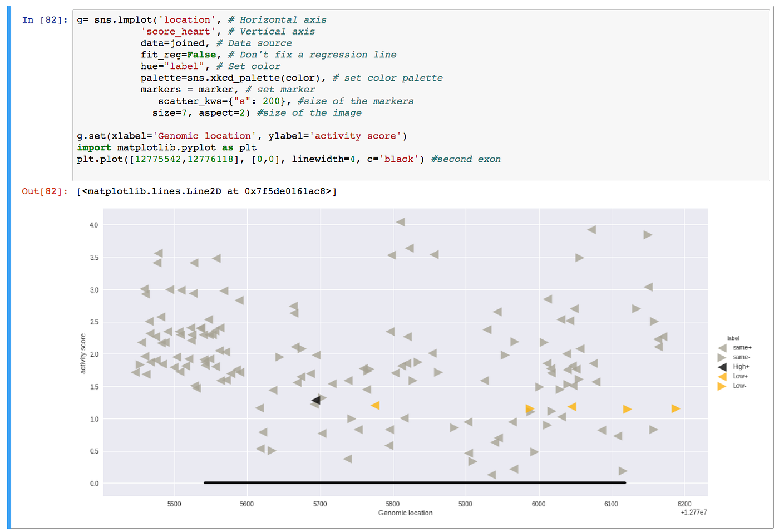The width and height of the screenshot is (779, 532).
Task: Select the Low- yellow triangle legend icon
Action: coord(722,386)
